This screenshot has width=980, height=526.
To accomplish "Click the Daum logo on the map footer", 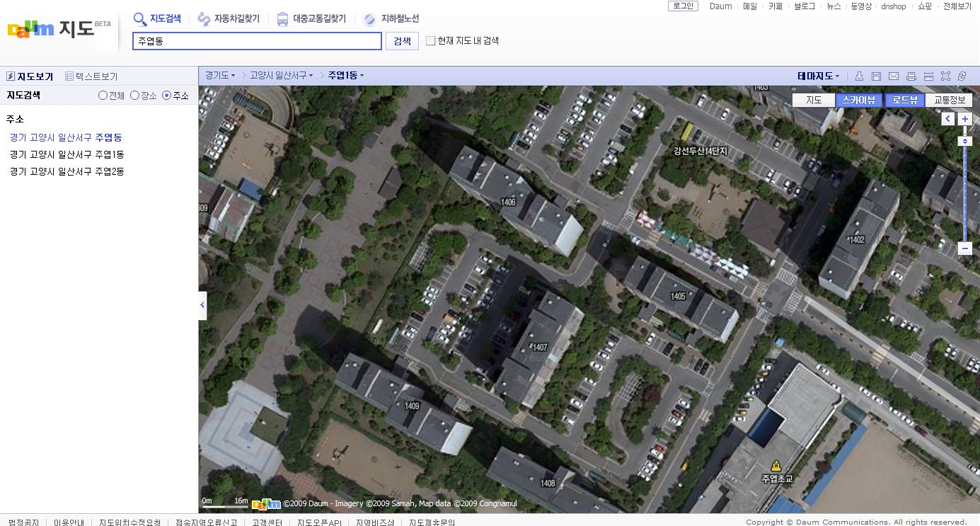I will [266, 504].
